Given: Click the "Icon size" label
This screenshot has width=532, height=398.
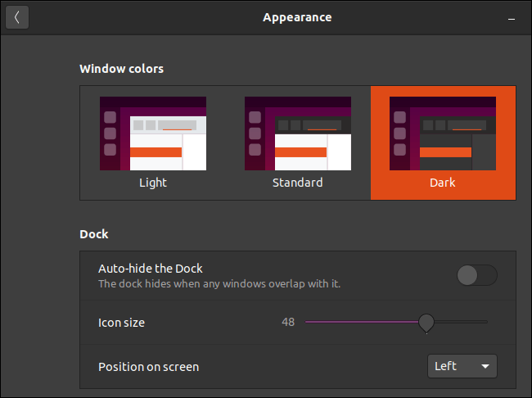Looking at the screenshot, I should tap(121, 323).
